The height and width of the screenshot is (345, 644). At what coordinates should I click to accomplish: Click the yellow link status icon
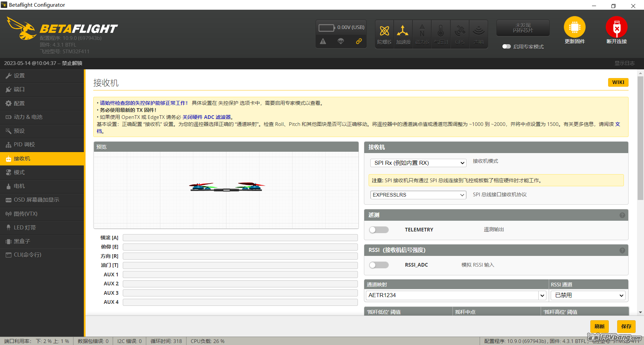[x=359, y=41]
